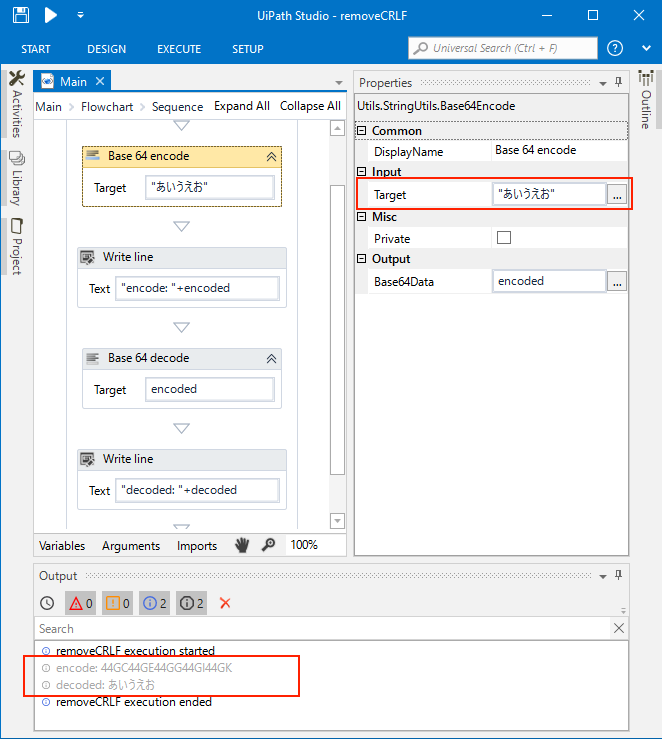Open the DESIGN ribbon tab
The height and width of the screenshot is (739, 662).
point(106,49)
